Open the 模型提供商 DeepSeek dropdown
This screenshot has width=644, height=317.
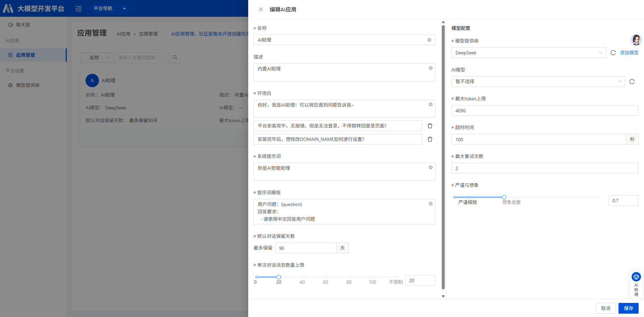point(529,53)
